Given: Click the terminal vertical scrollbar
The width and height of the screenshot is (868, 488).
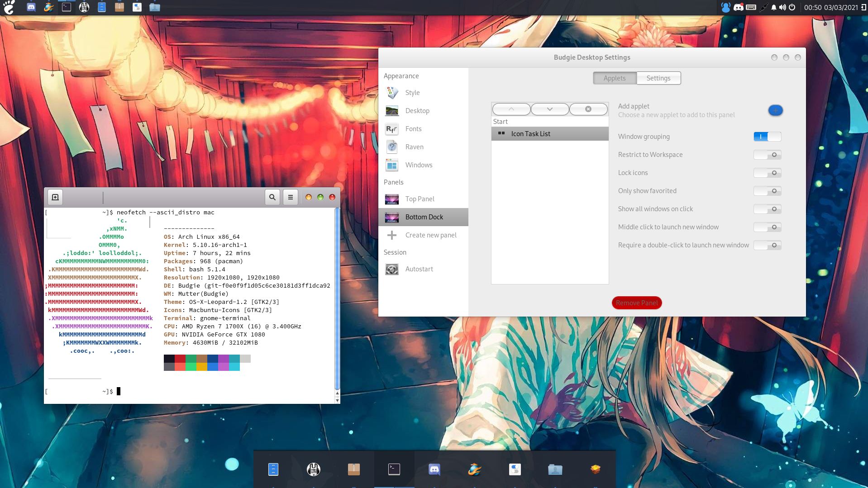Looking at the screenshot, I should [x=337, y=298].
